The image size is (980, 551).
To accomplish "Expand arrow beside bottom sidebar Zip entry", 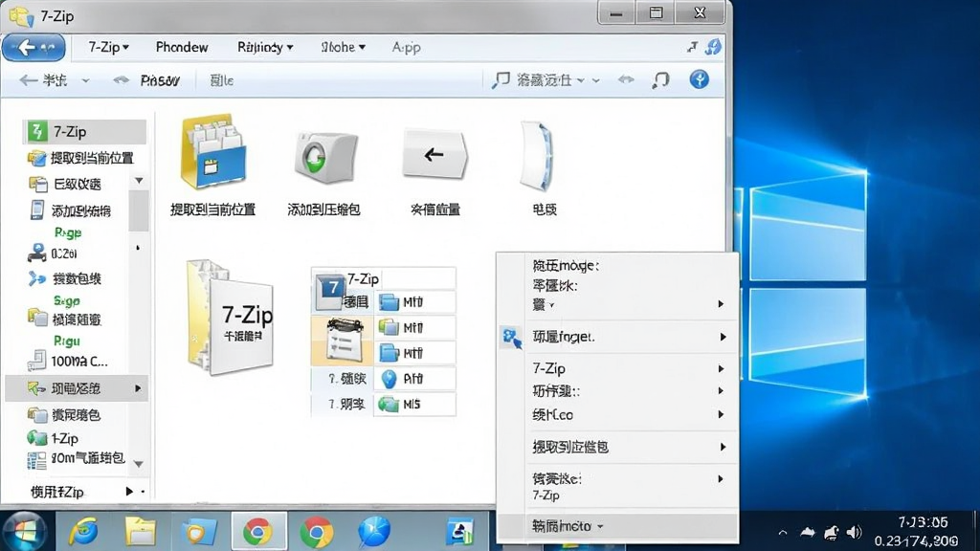I will [129, 492].
